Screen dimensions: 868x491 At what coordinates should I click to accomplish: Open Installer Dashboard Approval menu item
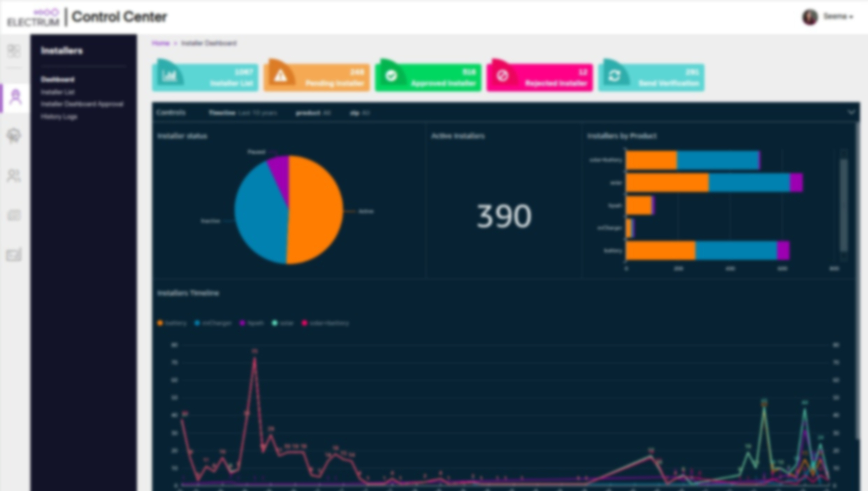82,104
